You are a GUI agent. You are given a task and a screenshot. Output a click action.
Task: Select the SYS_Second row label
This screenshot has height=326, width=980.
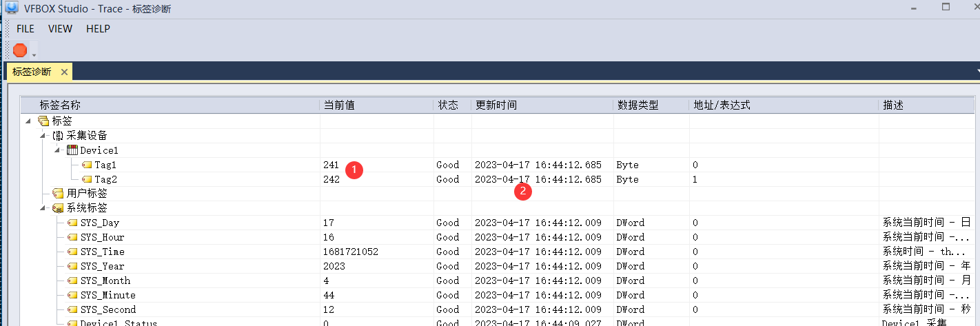[108, 309]
